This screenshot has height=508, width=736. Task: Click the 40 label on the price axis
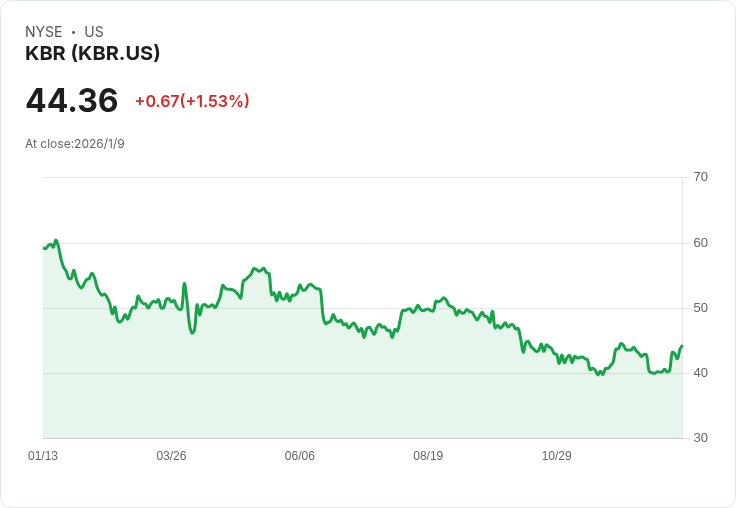[700, 373]
